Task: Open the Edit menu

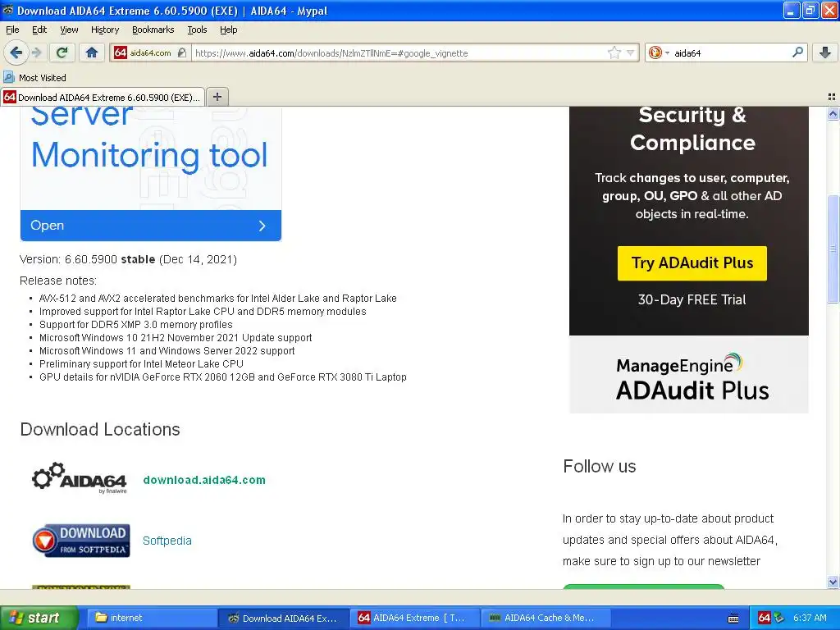Action: 39,30
